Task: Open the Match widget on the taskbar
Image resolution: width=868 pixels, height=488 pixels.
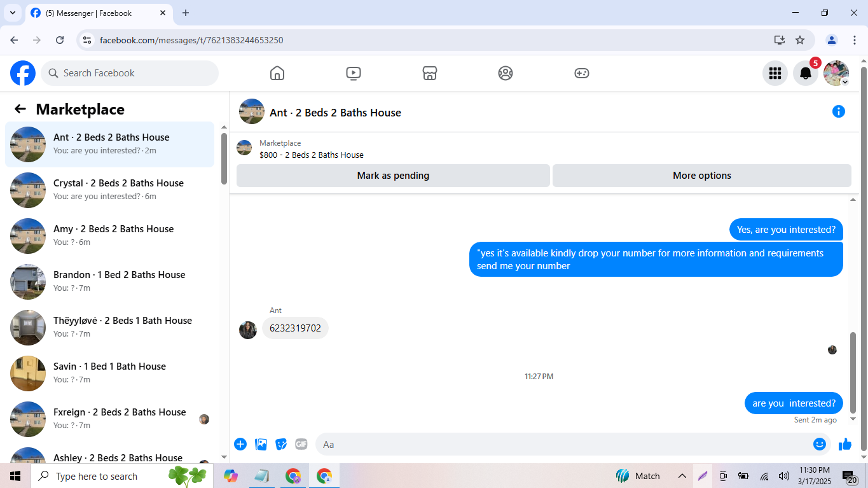Action: (638, 476)
